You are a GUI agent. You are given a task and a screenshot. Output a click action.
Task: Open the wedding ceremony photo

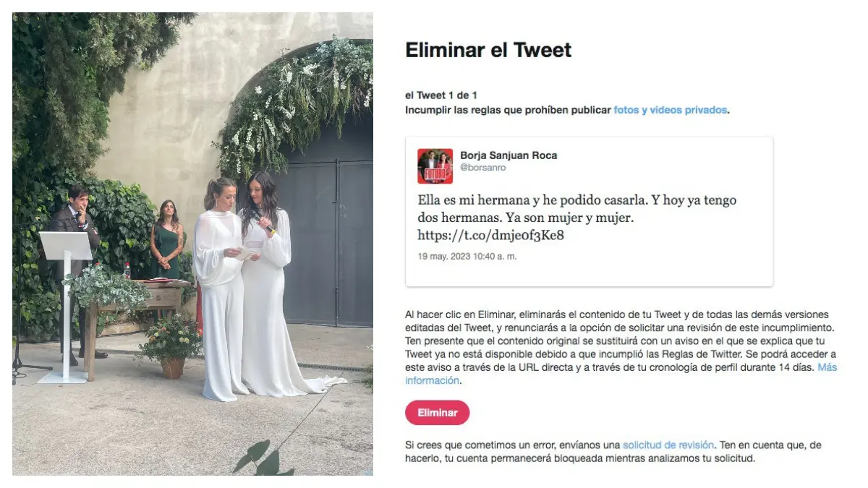tap(192, 244)
